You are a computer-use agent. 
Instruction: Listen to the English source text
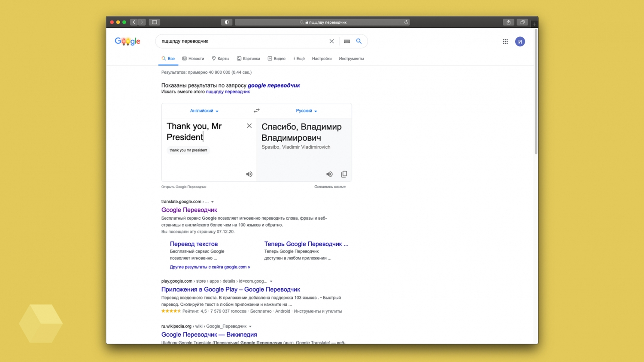249,174
